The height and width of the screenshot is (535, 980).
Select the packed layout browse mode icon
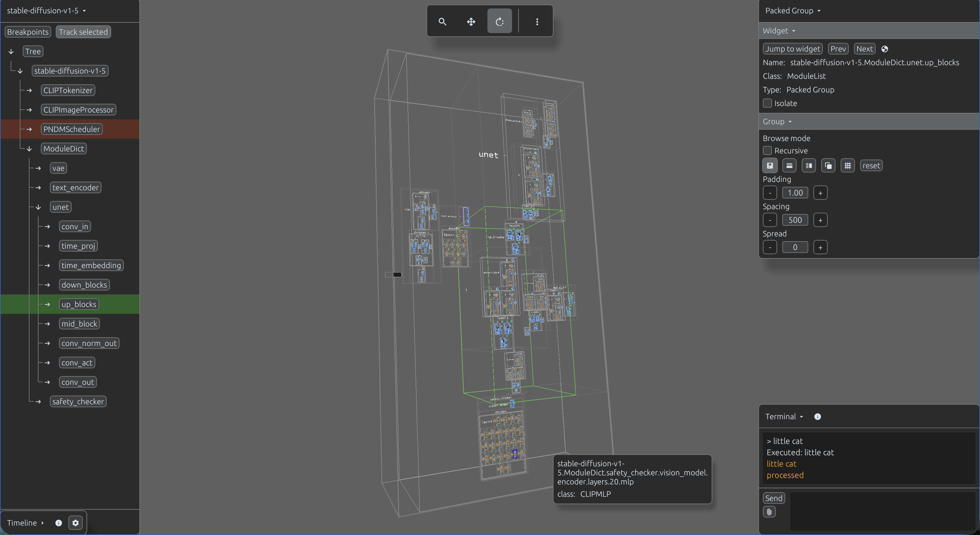click(x=770, y=165)
